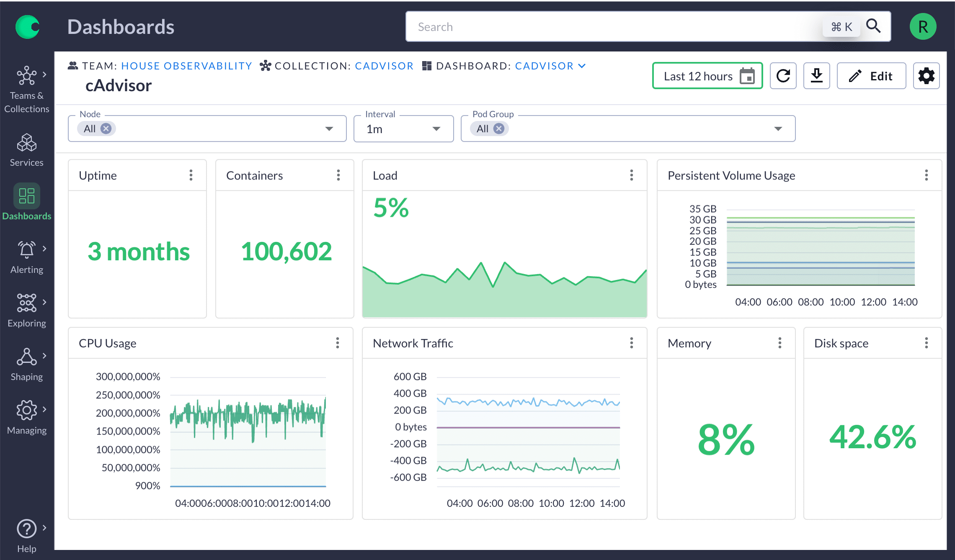Open the DASHBOARD: CADVISOR dropdown
The height and width of the screenshot is (560, 955).
tap(582, 66)
